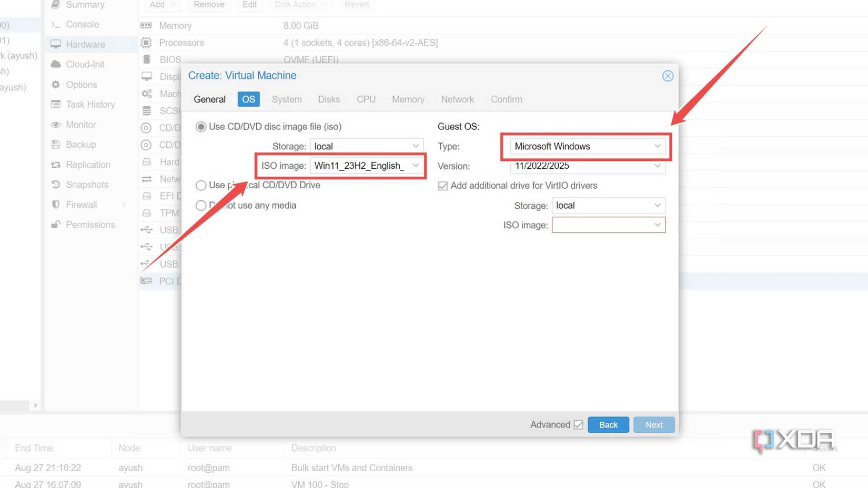Select the Memory row icon
This screenshot has height=488, width=868.
click(x=146, y=25)
